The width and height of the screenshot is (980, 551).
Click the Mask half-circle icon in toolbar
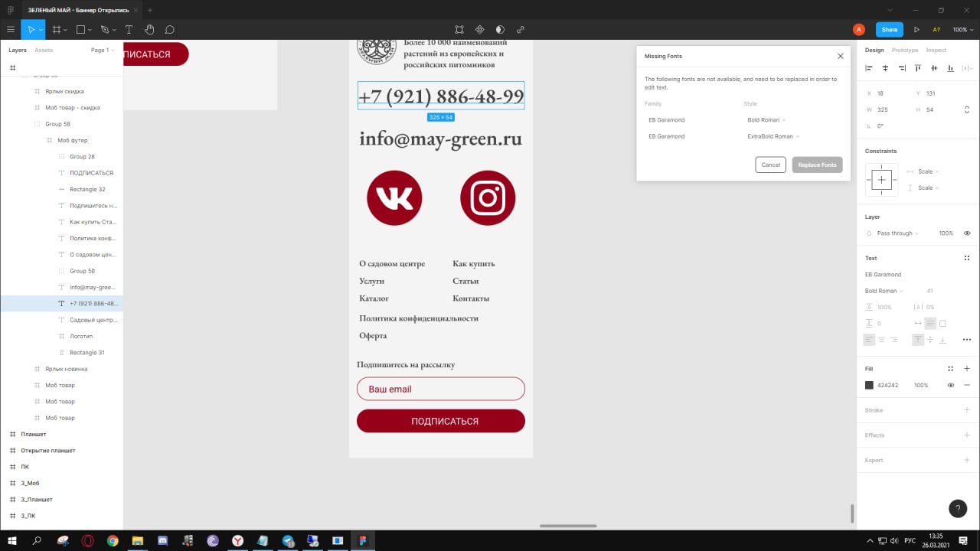point(500,30)
